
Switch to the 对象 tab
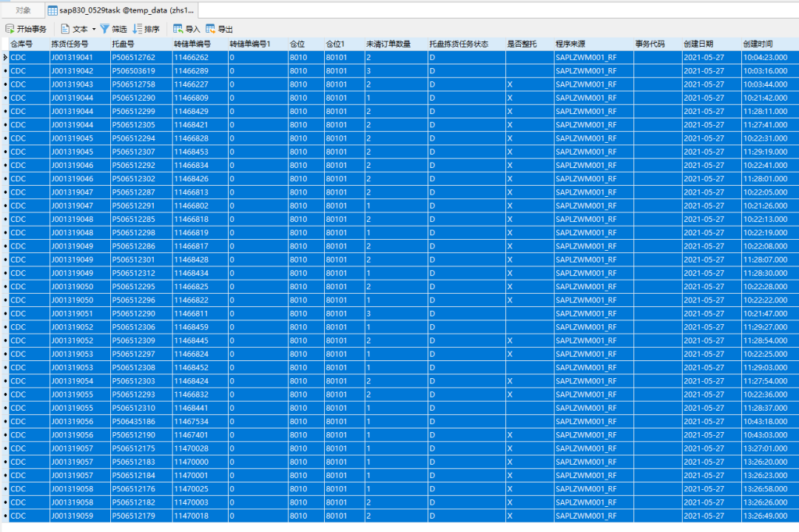[23, 10]
